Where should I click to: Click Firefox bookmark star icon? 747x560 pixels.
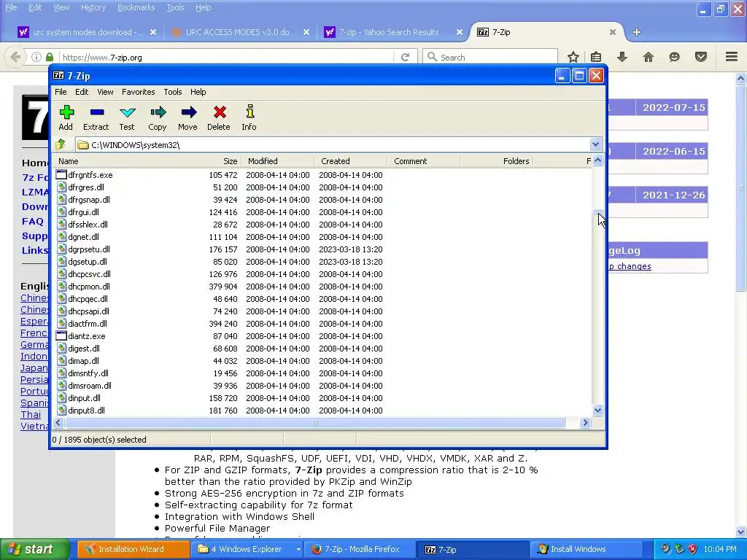click(573, 57)
